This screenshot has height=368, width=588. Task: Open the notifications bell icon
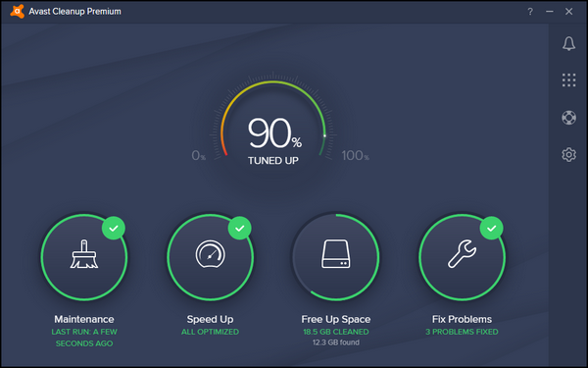click(568, 43)
